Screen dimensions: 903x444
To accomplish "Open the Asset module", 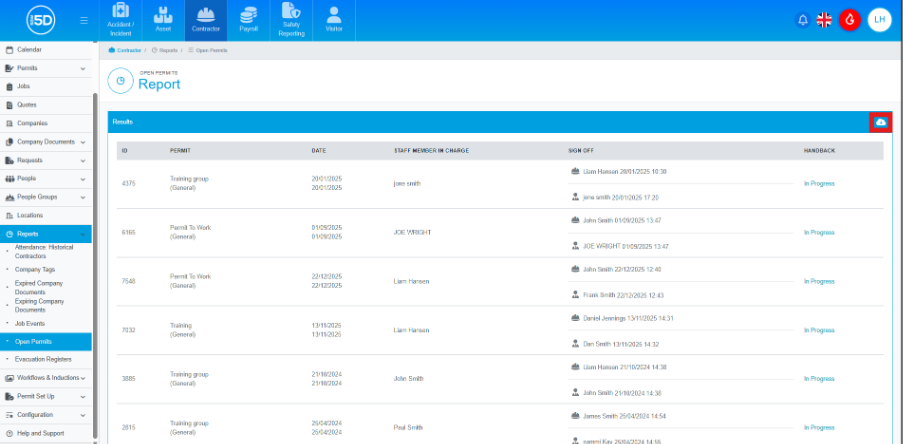I will tap(163, 20).
